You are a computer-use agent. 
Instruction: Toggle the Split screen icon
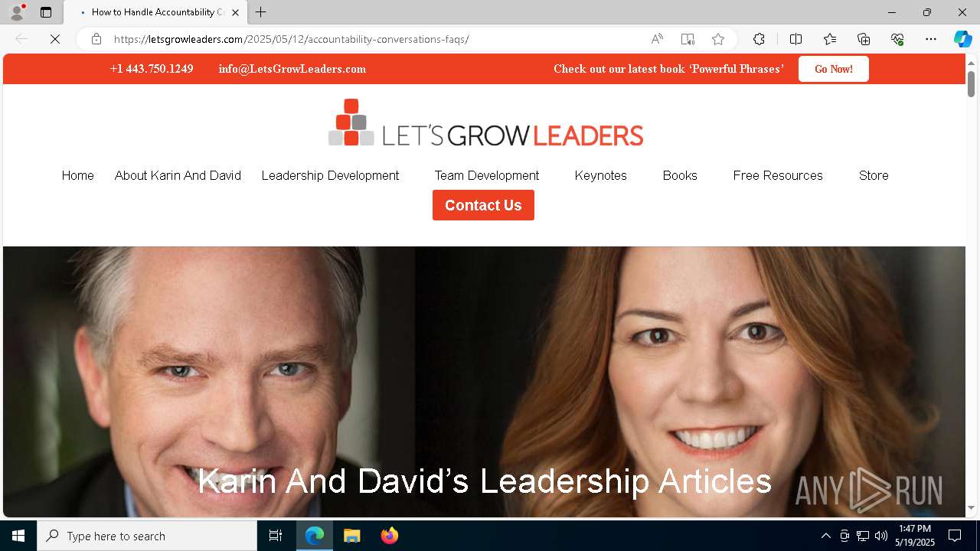click(795, 39)
